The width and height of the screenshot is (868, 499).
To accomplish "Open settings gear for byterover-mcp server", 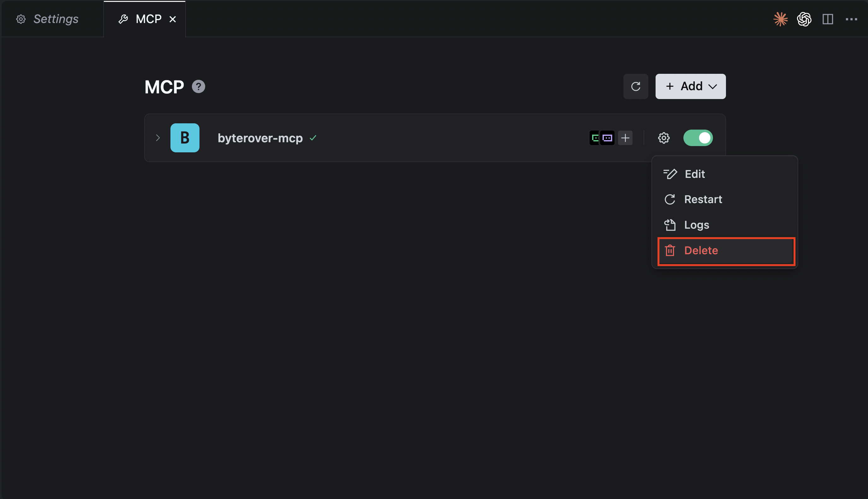I will 663,138.
